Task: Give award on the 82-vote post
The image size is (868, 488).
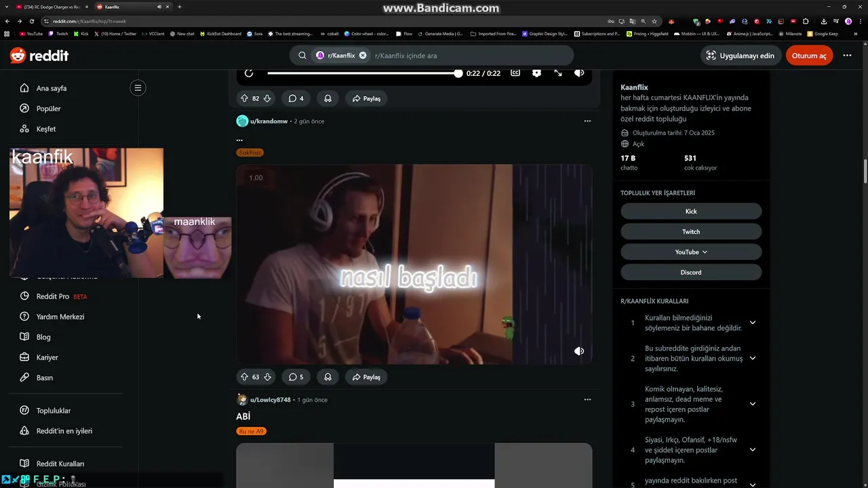Action: (x=328, y=98)
